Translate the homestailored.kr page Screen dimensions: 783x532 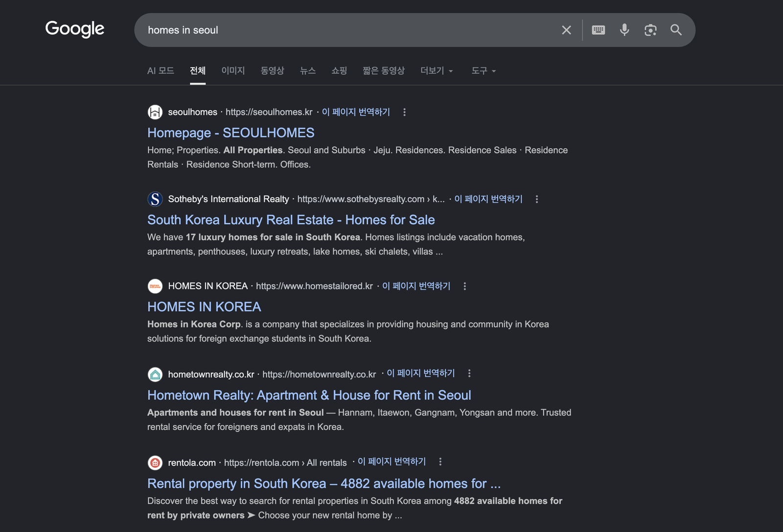(416, 286)
